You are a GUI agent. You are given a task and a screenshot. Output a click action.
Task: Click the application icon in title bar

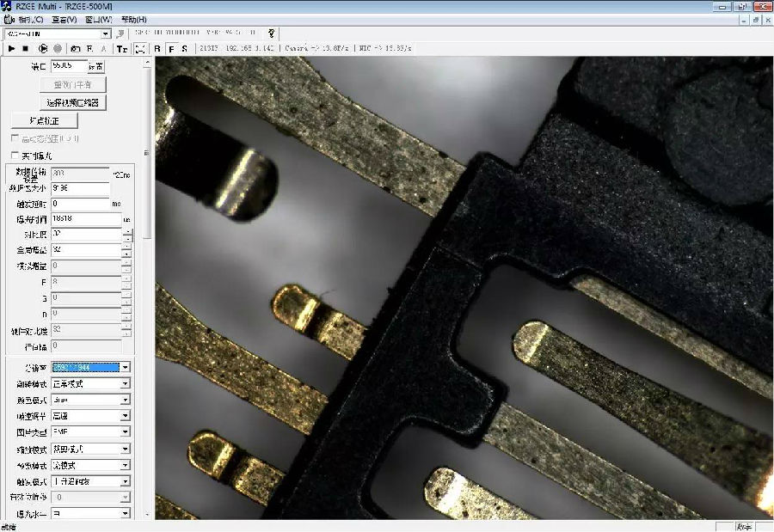(x=6, y=6)
